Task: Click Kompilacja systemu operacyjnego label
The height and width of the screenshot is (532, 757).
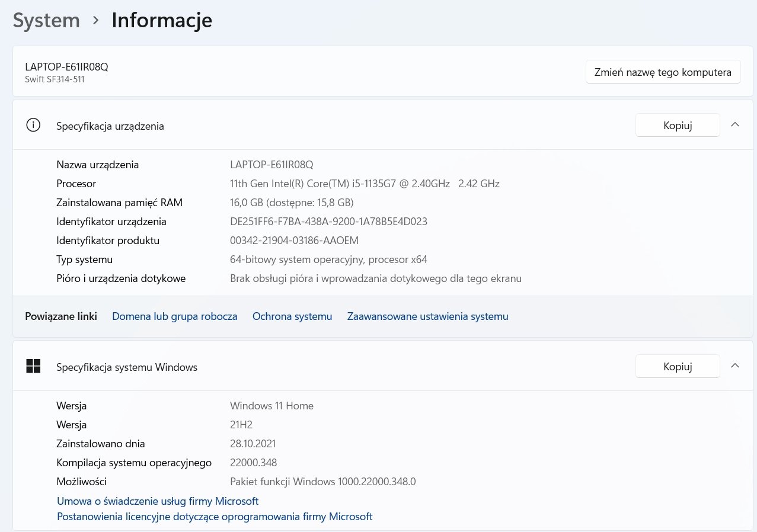Action: [134, 463]
